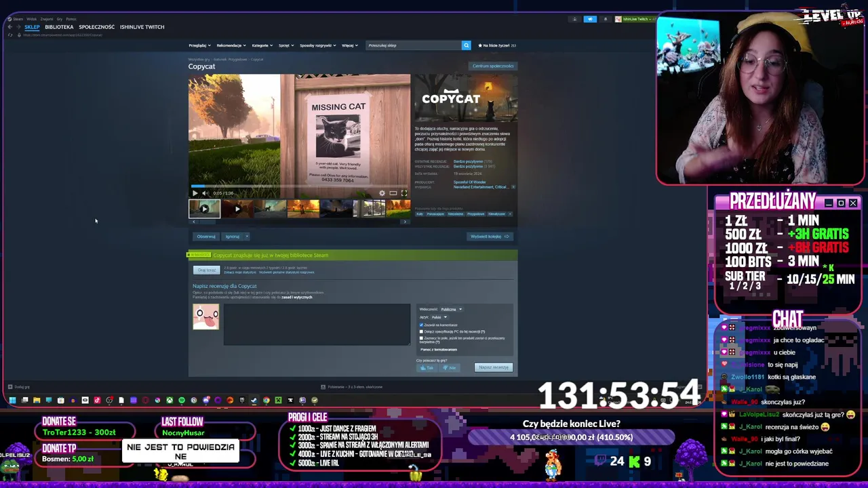Open the Rekomendacje dropdown menu
Viewport: 868px width, 488px height.
point(231,45)
